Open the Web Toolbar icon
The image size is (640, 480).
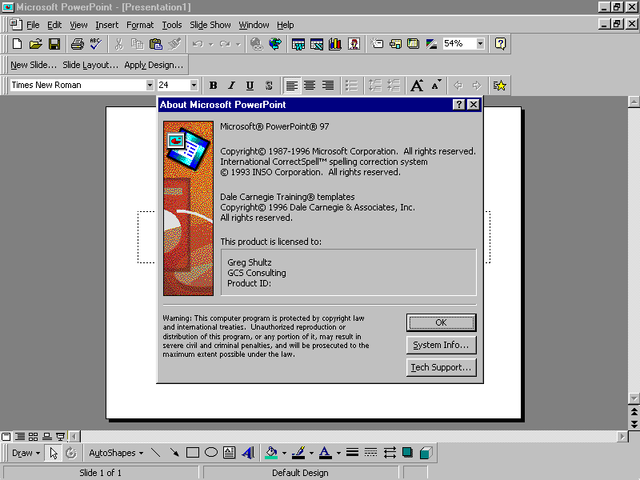point(275,44)
